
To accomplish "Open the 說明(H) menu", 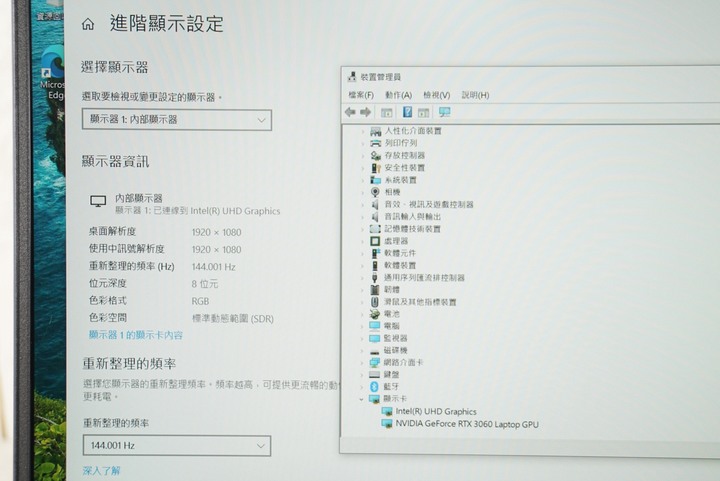I will click(475, 95).
